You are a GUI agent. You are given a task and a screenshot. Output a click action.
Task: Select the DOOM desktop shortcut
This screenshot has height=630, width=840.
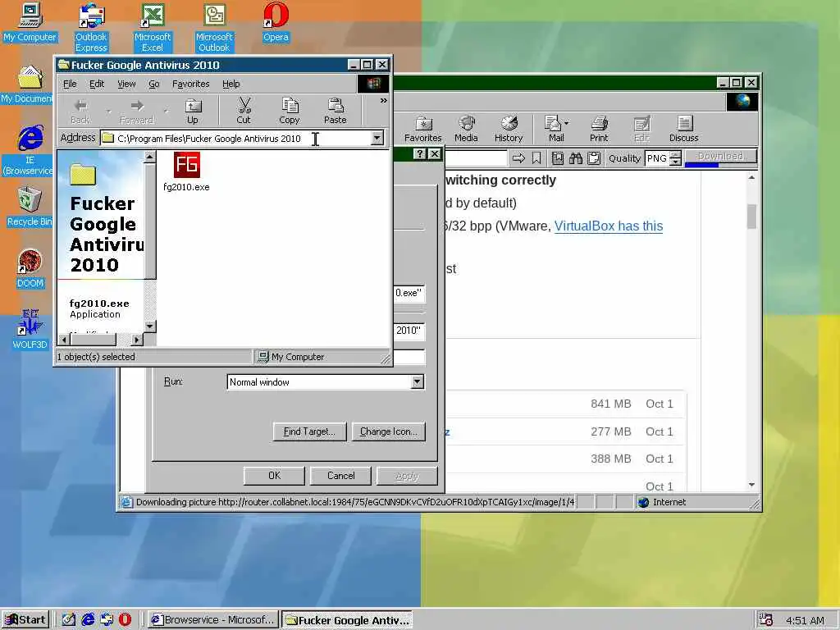pos(30,269)
